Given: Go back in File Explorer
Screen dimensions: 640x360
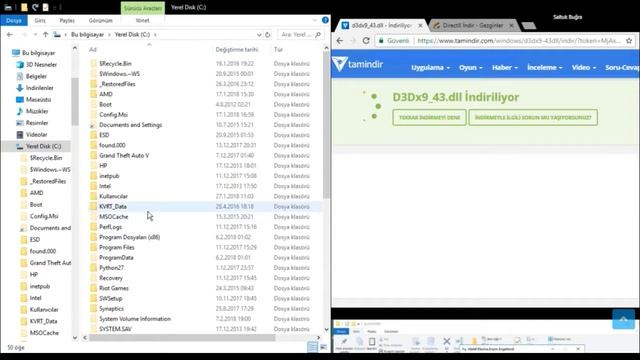Looking at the screenshot, I should tap(10, 35).
